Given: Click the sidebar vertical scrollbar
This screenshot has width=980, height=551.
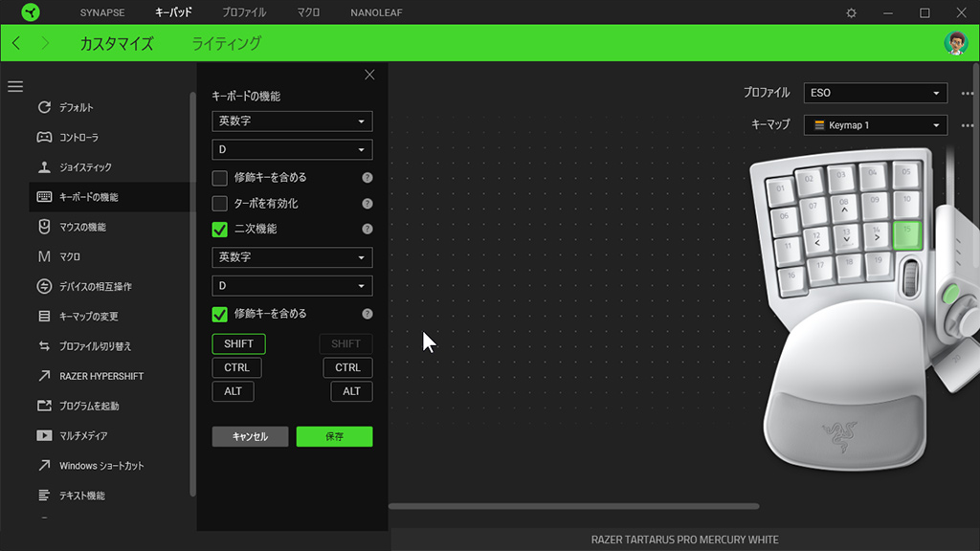Looking at the screenshot, I should (x=192, y=294).
